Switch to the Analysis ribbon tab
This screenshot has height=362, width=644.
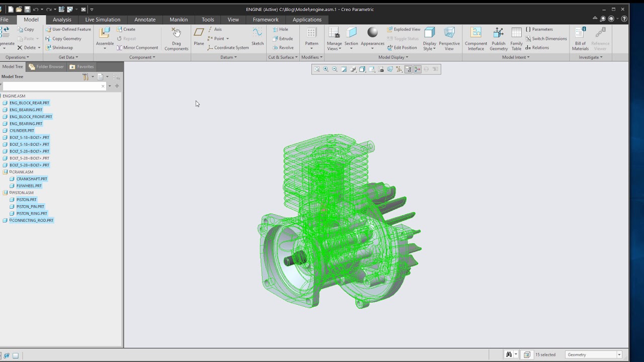(62, 20)
